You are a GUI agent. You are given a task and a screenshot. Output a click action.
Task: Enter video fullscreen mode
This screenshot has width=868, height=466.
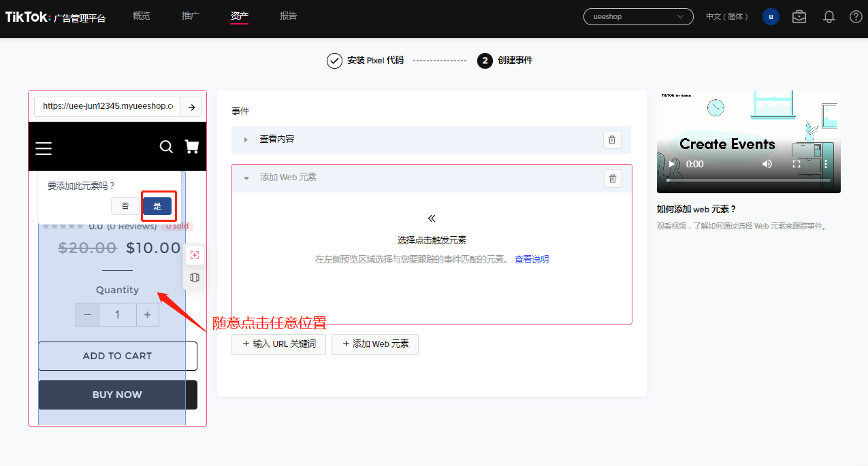pyautogui.click(x=797, y=164)
